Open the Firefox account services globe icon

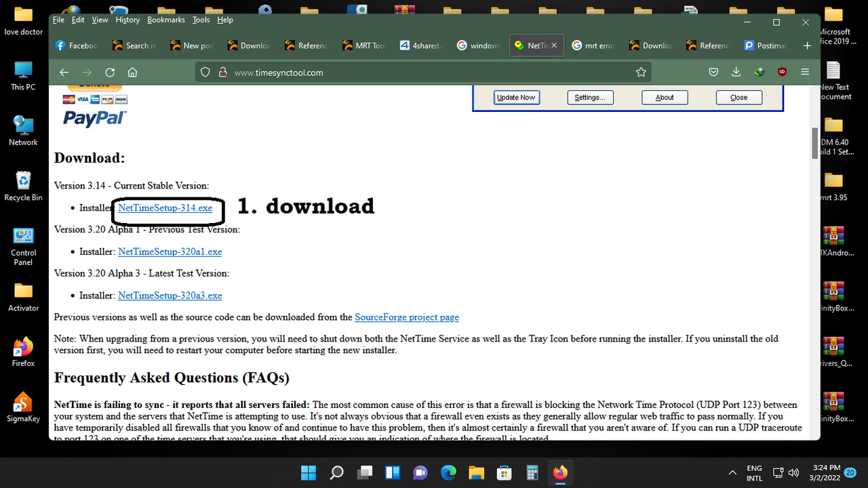(759, 72)
